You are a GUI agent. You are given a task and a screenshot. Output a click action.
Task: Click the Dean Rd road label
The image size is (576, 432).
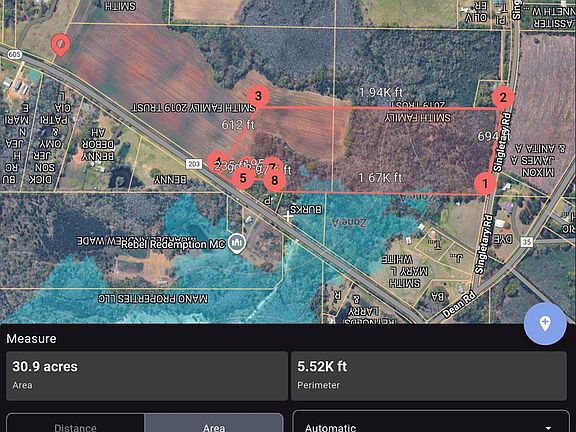(x=459, y=305)
